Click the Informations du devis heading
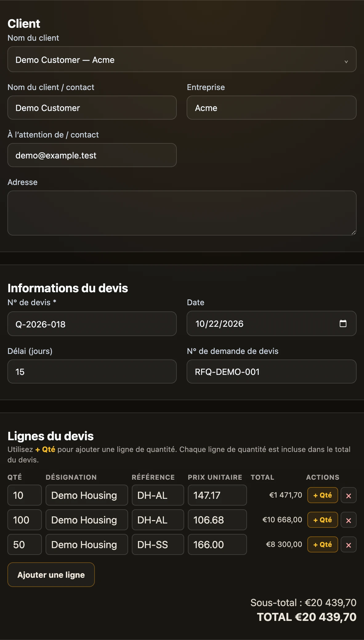 click(68, 288)
